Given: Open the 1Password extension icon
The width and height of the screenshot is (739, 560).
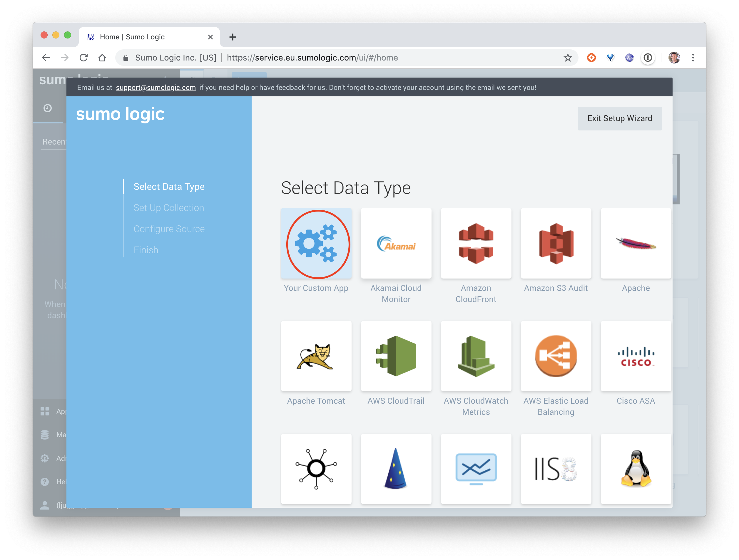Looking at the screenshot, I should coord(648,58).
